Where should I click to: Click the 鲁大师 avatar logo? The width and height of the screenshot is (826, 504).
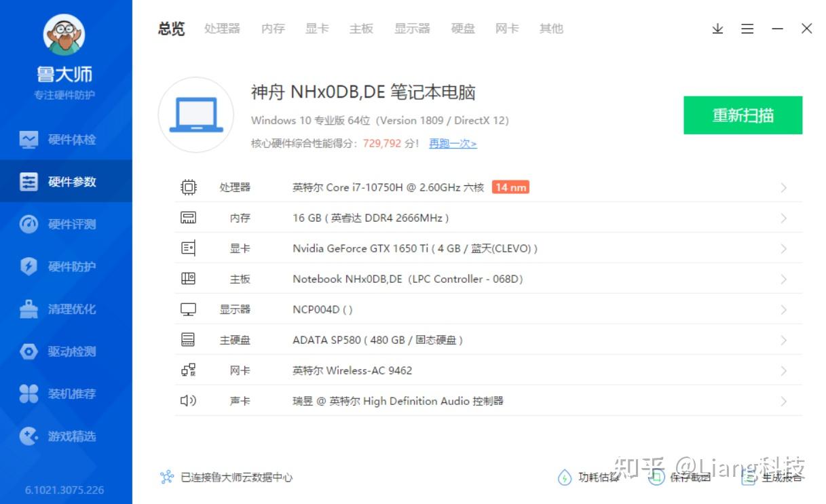[64, 34]
